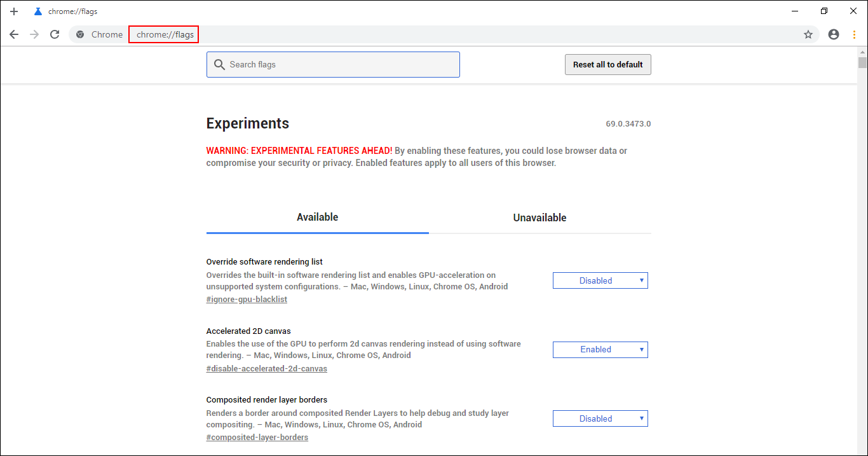This screenshot has height=456, width=868.
Task: Click the Override software rendering list title
Action: [264, 261]
